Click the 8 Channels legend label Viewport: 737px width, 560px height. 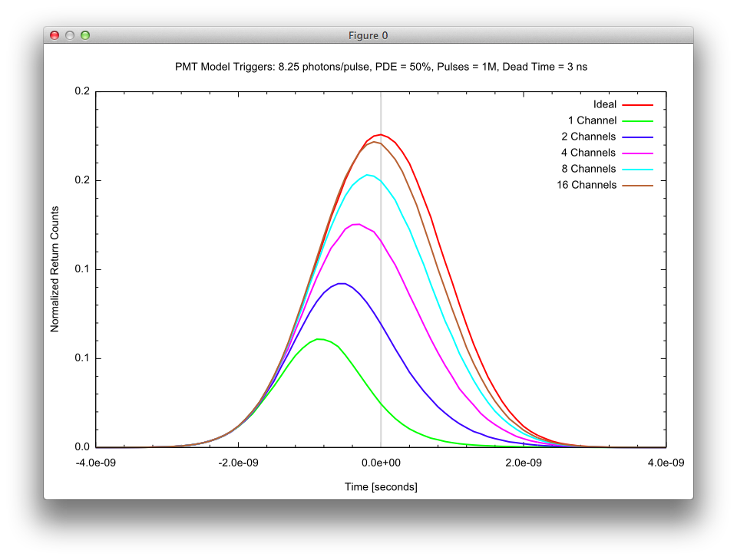589,169
